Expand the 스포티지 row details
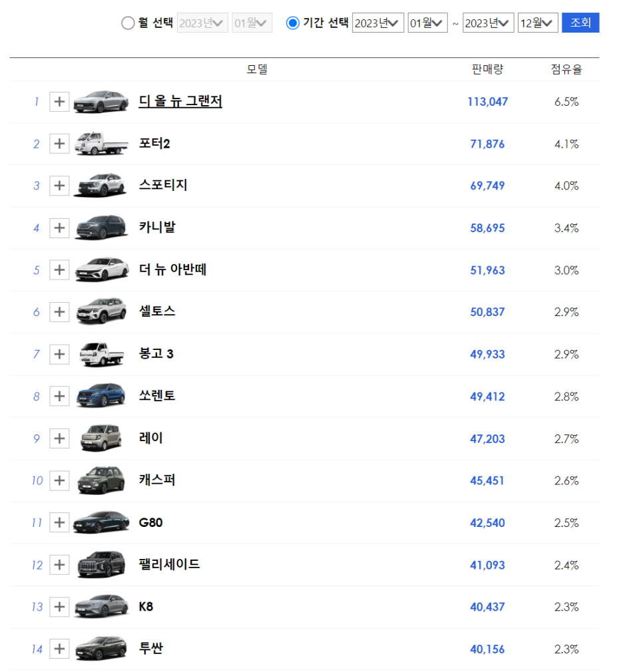This screenshot has height=672, width=623. coord(60,186)
